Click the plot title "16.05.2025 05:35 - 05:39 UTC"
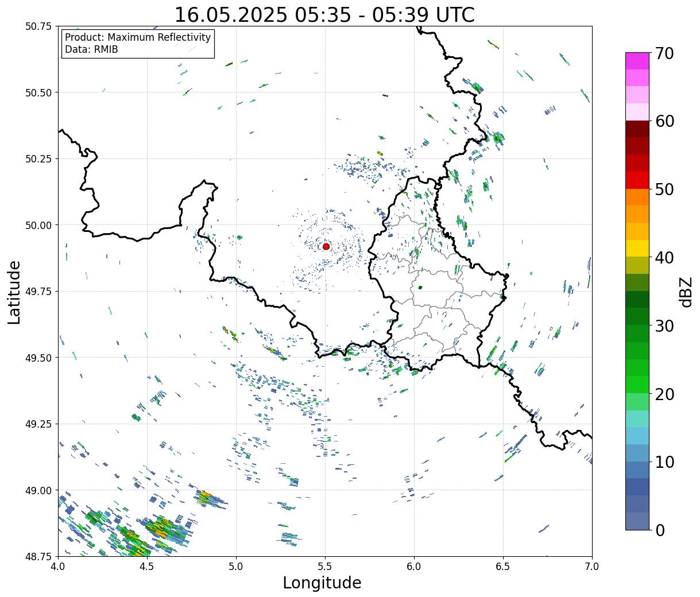This screenshot has height=597, width=700. (x=324, y=15)
